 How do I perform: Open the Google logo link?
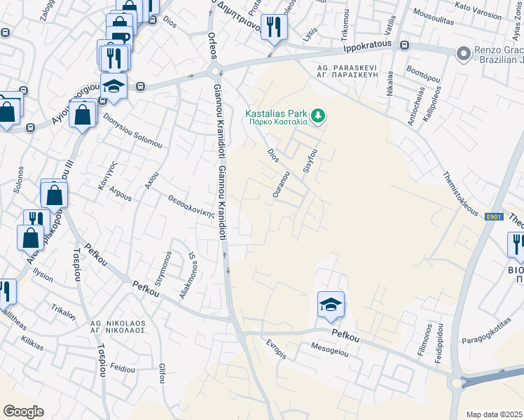click(x=23, y=412)
